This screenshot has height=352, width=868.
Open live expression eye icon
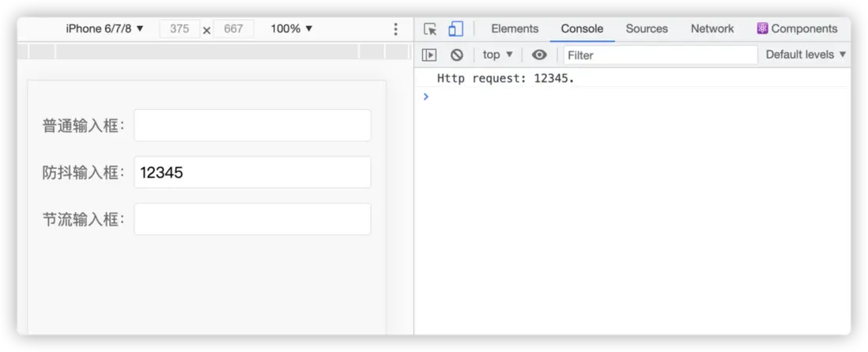(539, 55)
